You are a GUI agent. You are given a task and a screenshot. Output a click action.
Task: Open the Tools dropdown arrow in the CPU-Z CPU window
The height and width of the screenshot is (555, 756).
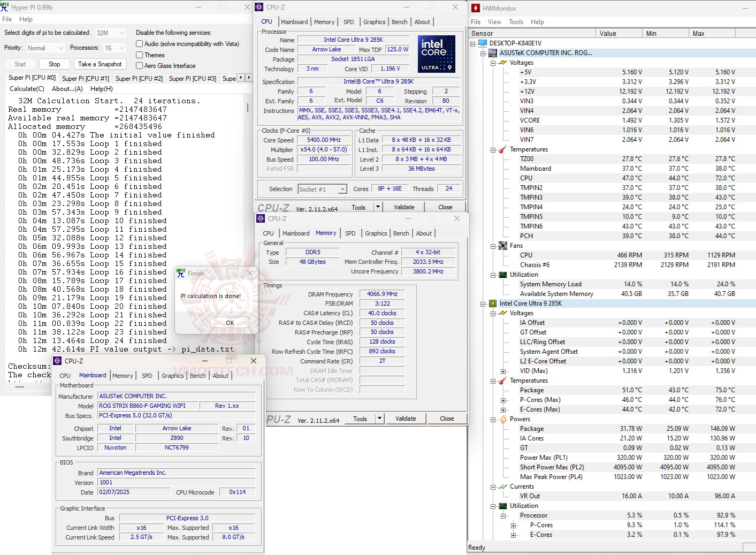click(x=378, y=207)
